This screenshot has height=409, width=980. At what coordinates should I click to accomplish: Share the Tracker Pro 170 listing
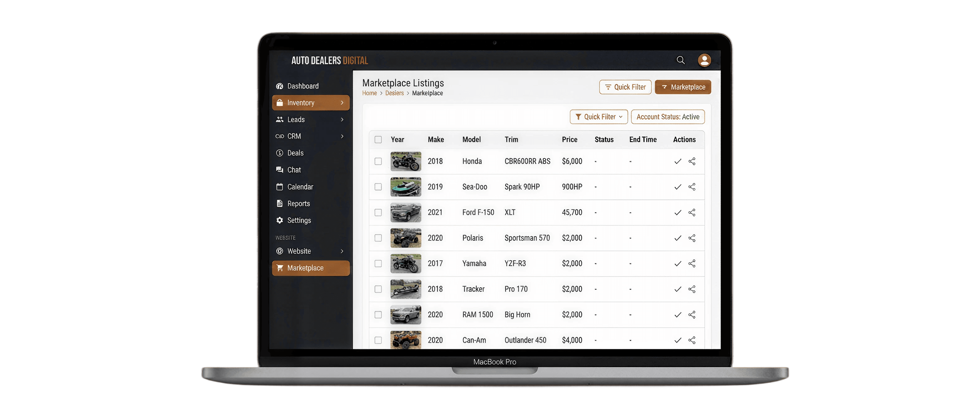(x=692, y=289)
